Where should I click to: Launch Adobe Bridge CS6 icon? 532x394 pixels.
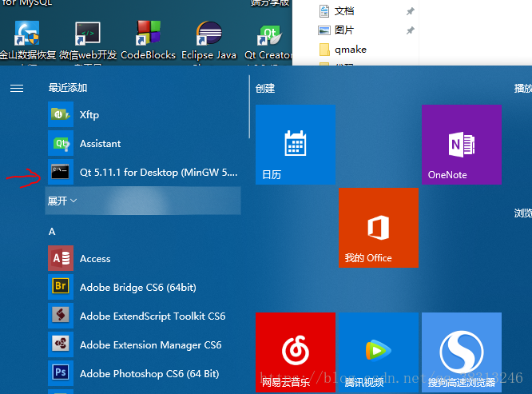click(61, 287)
